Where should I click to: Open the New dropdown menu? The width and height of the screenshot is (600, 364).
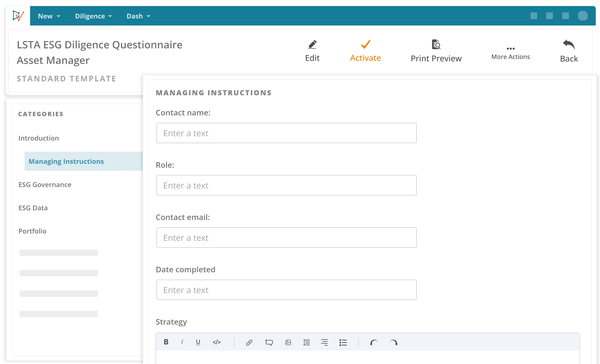click(49, 16)
